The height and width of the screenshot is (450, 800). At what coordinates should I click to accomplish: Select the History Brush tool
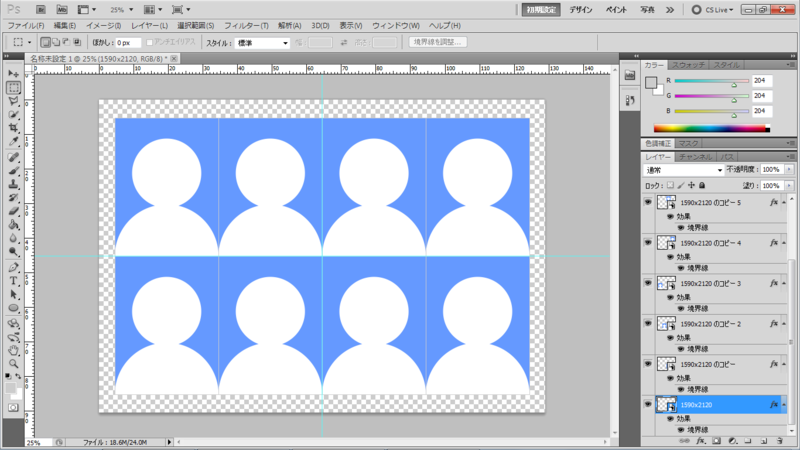[14, 197]
